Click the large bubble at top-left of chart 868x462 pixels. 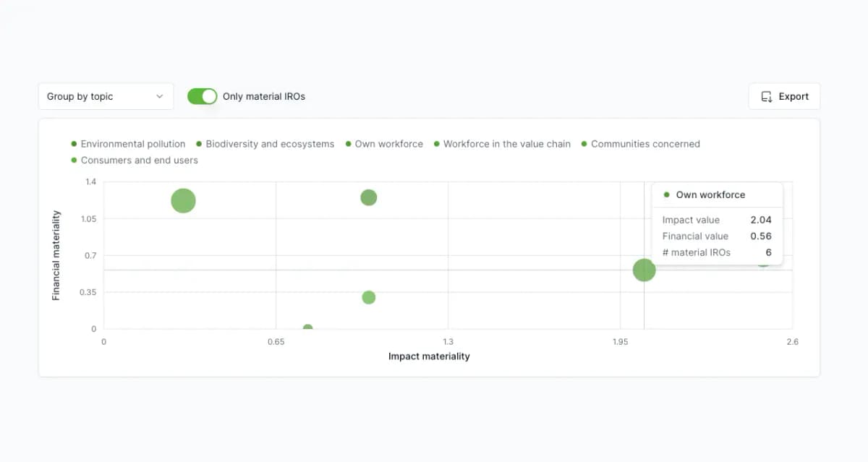[184, 200]
